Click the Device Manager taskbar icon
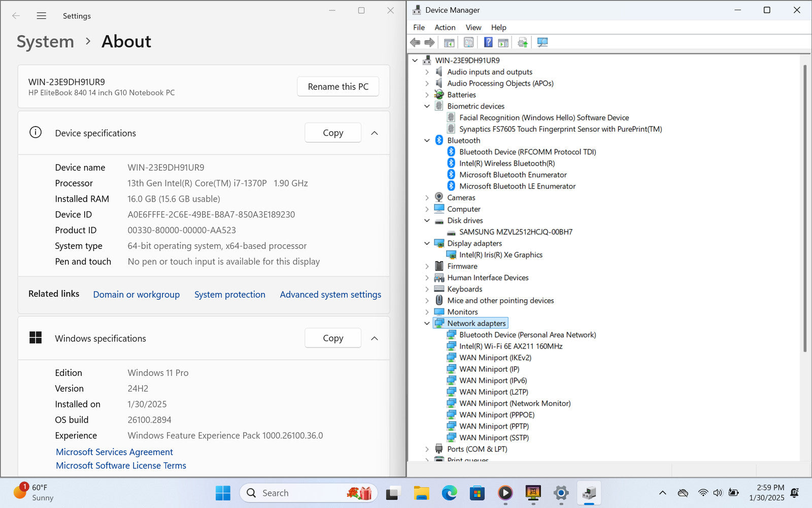 point(589,493)
